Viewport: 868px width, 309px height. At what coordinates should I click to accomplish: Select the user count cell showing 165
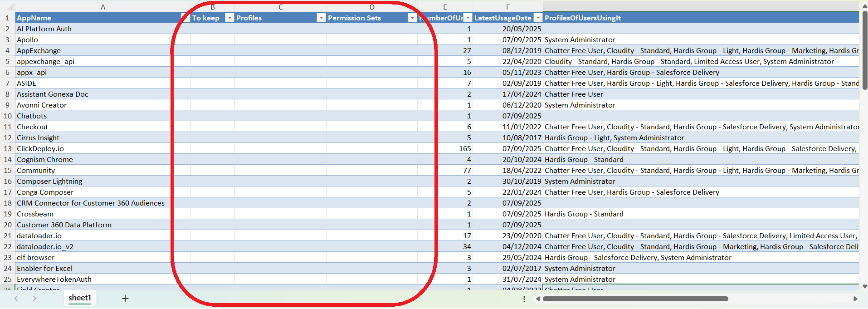tap(445, 148)
